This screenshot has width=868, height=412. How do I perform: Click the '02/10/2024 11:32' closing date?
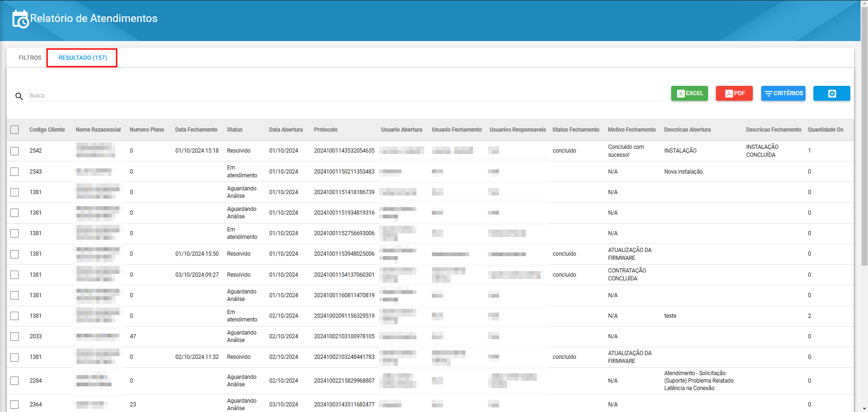tap(197, 357)
